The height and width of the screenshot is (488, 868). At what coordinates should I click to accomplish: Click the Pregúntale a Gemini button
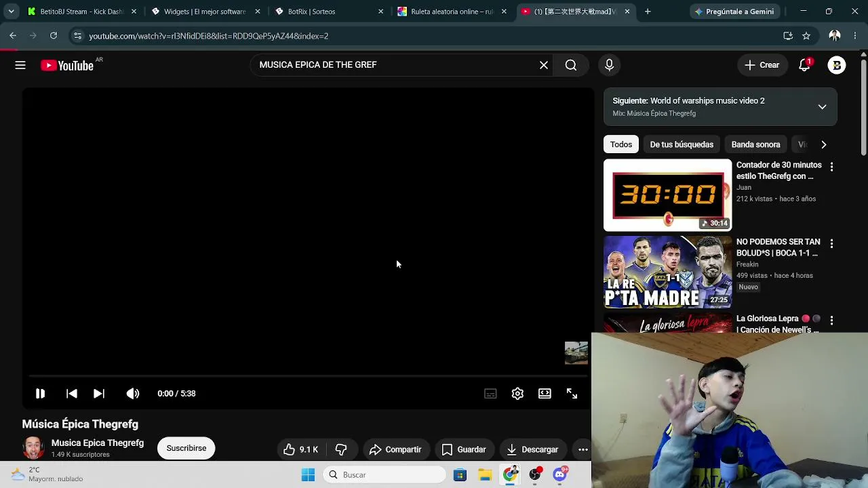point(734,12)
